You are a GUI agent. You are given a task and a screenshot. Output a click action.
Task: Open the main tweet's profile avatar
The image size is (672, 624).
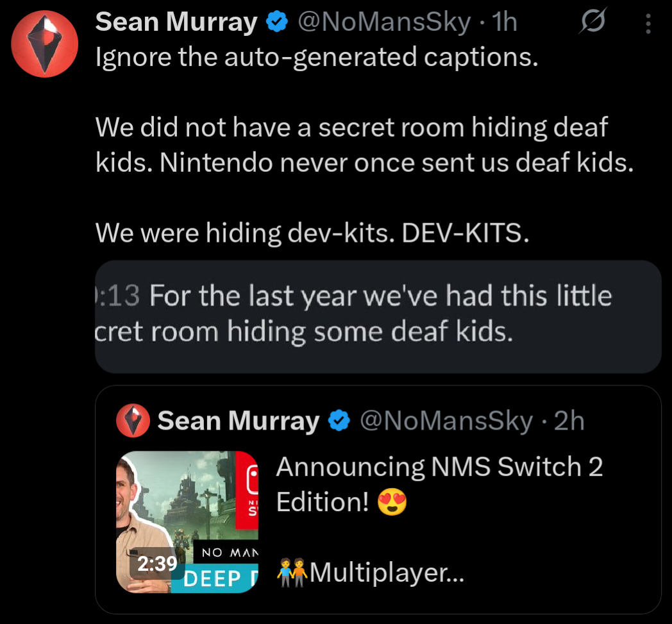click(44, 44)
